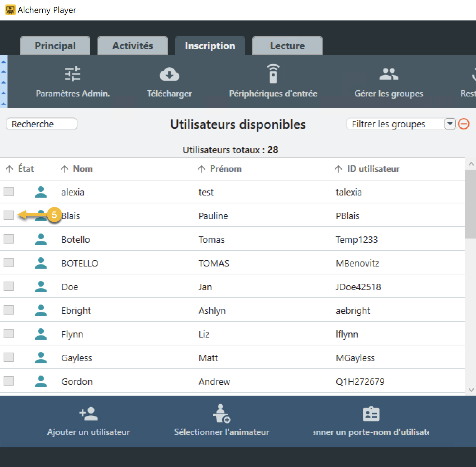Expand the Filtrer les groupes dropdown arrow

tap(450, 124)
